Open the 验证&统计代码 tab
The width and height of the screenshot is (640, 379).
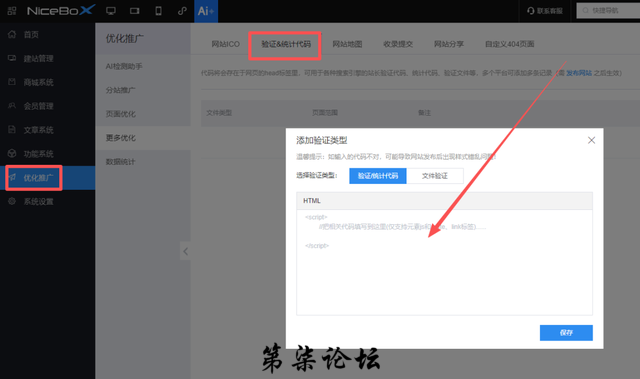click(x=286, y=44)
